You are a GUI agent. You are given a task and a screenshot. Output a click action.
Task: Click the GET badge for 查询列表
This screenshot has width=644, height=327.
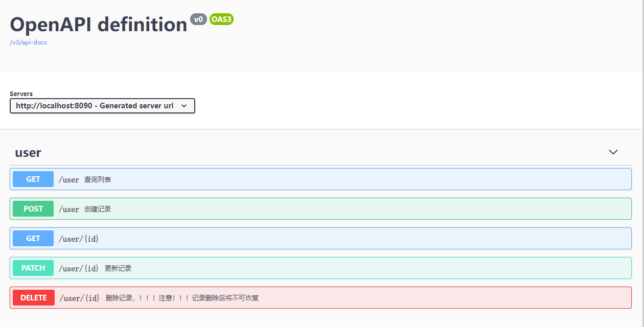click(x=33, y=179)
